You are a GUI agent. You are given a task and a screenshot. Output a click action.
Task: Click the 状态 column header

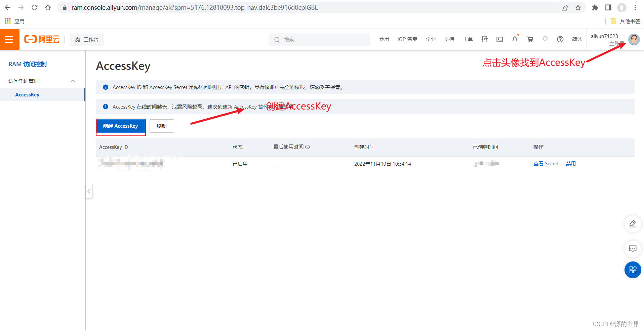(x=238, y=147)
